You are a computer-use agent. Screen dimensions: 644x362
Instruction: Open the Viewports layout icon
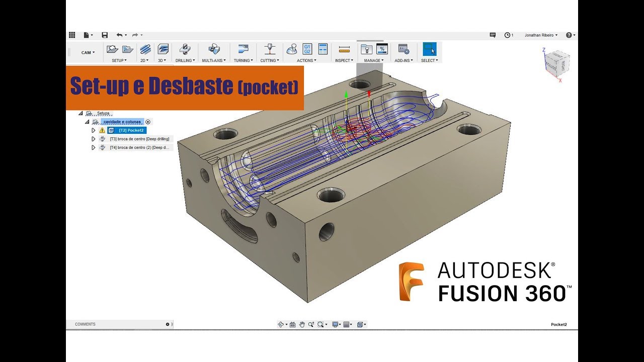[360, 324]
